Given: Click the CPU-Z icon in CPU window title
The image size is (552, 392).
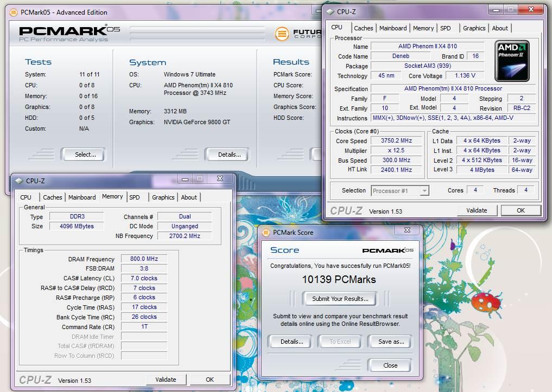Looking at the screenshot, I should (330, 11).
